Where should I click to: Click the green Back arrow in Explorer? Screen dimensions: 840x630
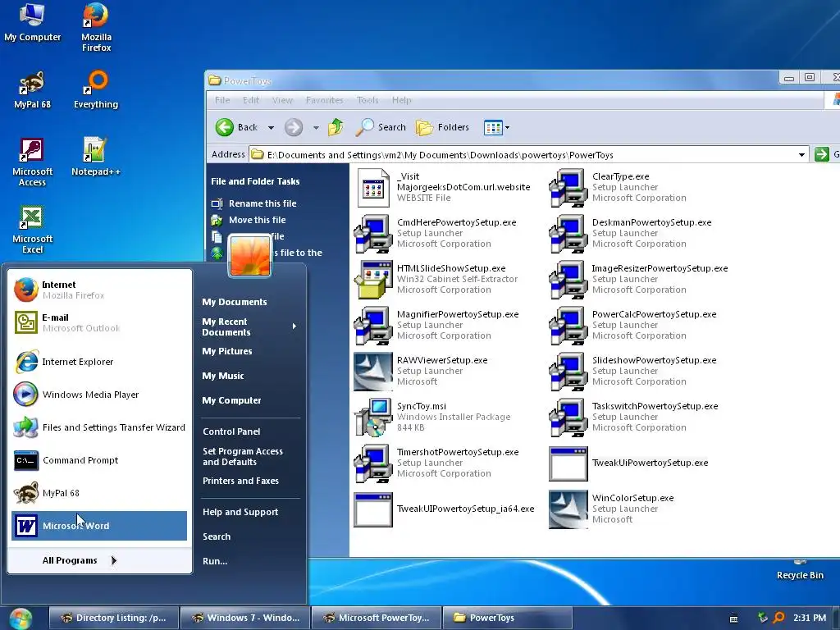click(225, 127)
